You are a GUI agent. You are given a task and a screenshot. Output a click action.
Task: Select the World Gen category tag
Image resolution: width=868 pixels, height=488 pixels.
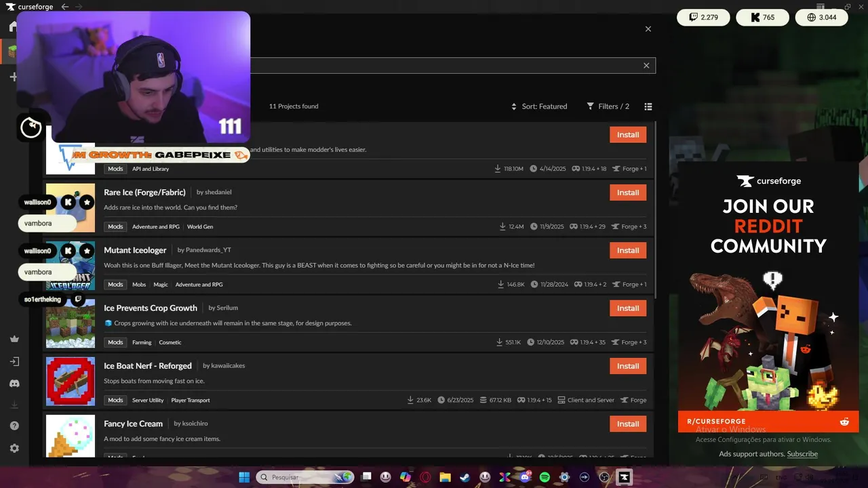click(x=199, y=226)
